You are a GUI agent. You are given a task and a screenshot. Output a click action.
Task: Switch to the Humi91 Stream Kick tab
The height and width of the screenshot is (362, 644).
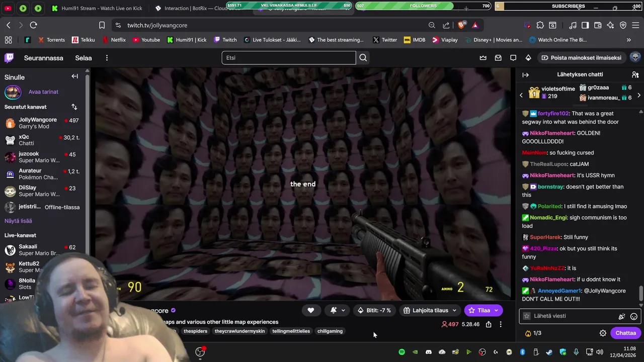pyautogui.click(x=98, y=9)
